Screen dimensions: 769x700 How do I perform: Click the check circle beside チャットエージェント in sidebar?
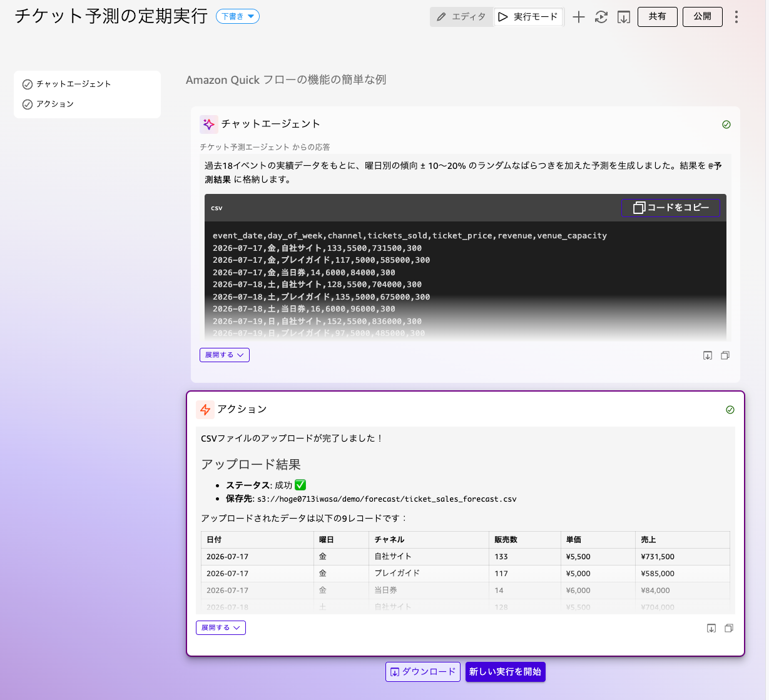click(x=28, y=84)
